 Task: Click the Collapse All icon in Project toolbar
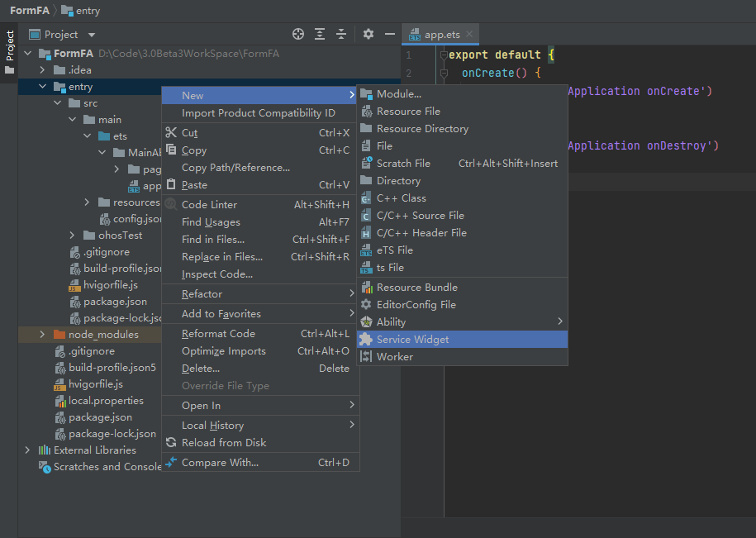click(x=341, y=34)
